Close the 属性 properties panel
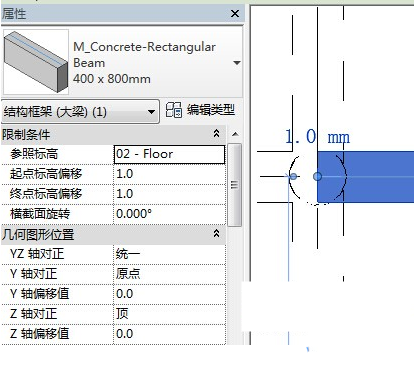Image resolution: width=420 pixels, height=366 pixels. [x=235, y=14]
